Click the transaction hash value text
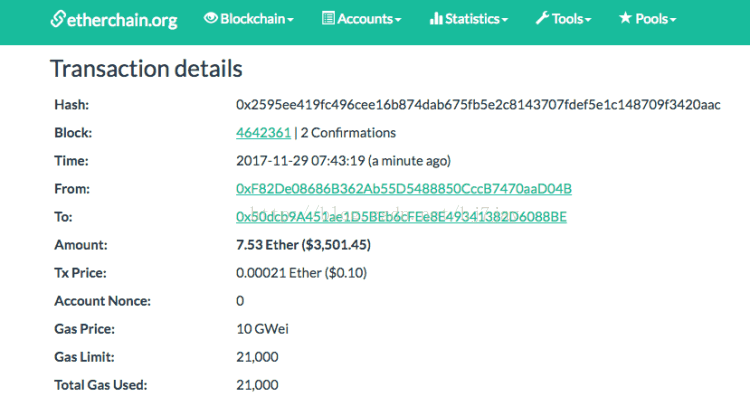The width and height of the screenshot is (750, 406). (x=478, y=104)
